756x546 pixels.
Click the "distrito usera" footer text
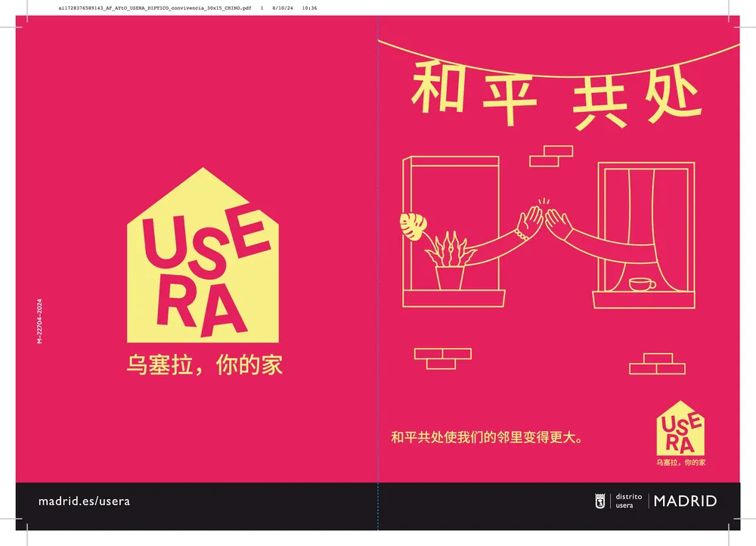click(x=628, y=501)
